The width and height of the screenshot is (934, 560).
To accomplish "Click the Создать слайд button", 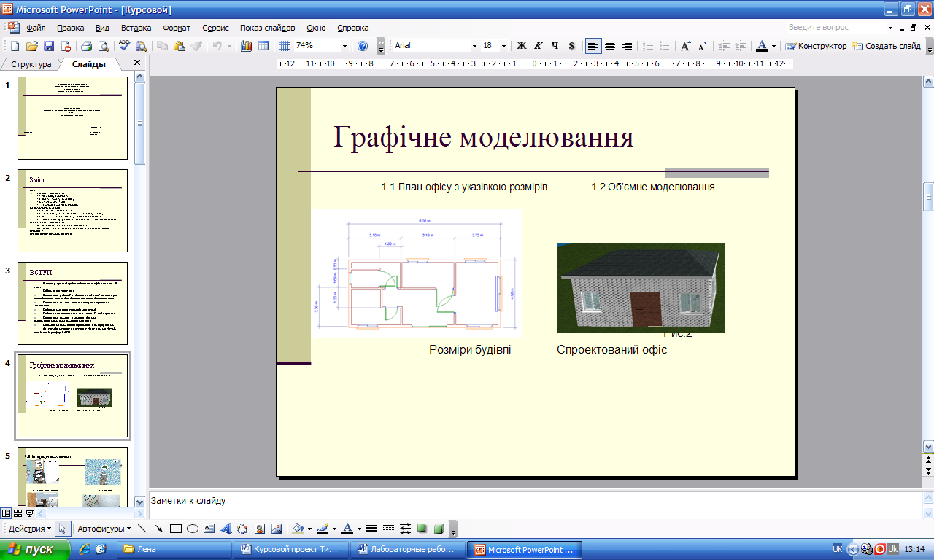I will point(887,46).
